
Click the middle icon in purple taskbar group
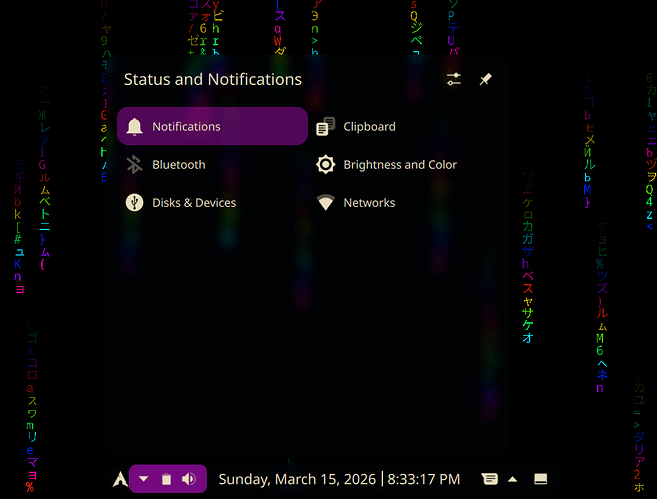[x=167, y=480]
